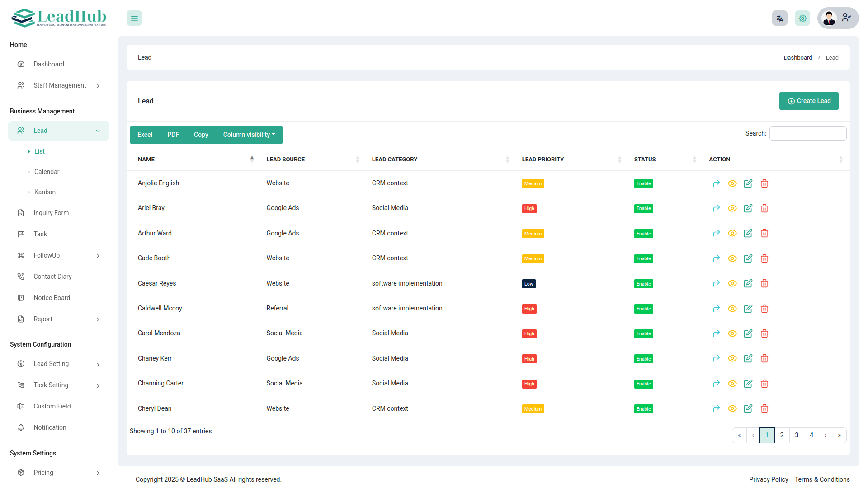This screenshot has height=488, width=868.
Task: Click the Create Lead button
Action: click(809, 101)
